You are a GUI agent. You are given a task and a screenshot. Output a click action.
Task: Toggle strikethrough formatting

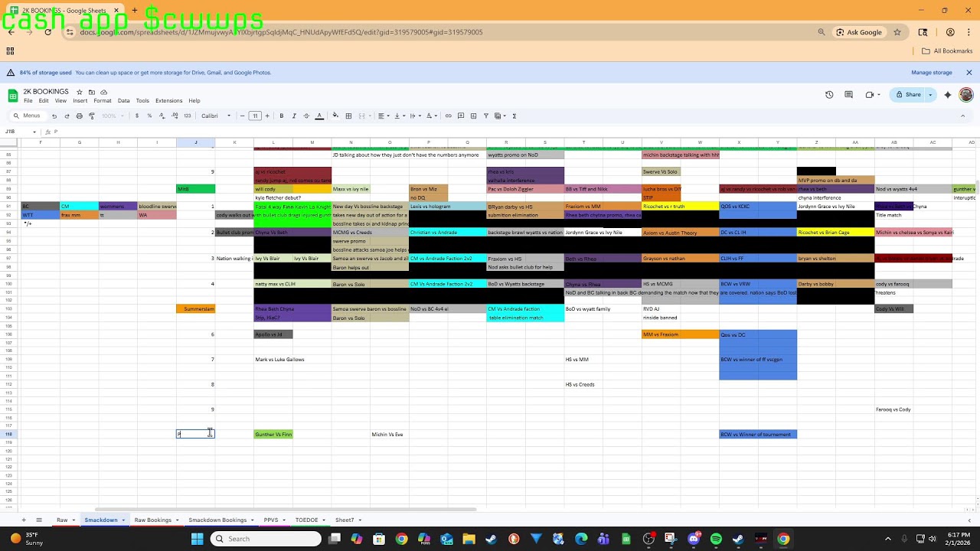click(x=306, y=116)
